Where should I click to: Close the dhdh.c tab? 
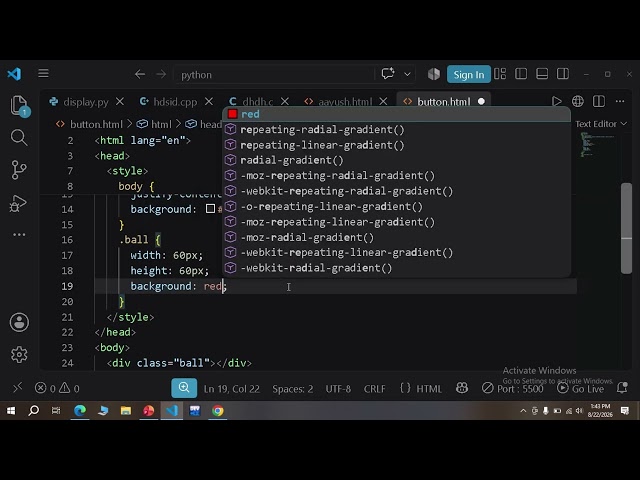point(285,101)
